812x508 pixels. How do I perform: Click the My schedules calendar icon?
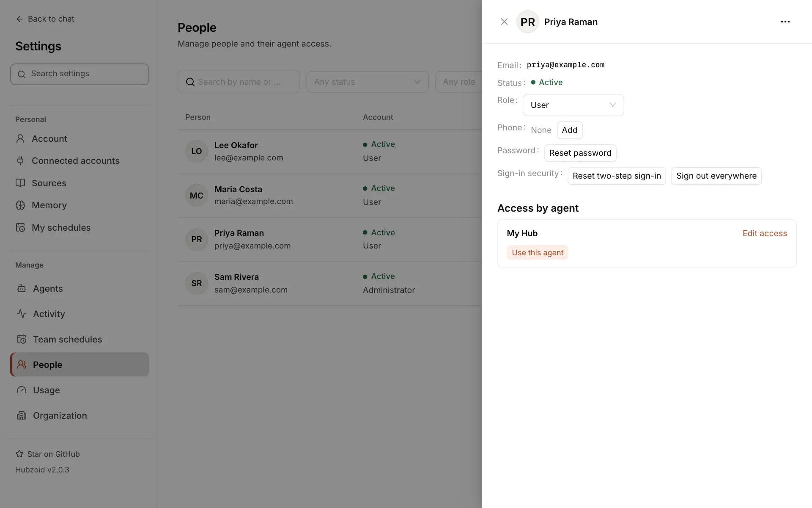coord(20,227)
